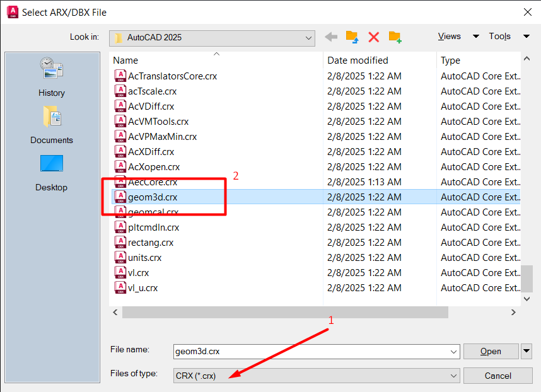Viewport: 541px width, 392px height.
Task: Go to Desktop location in sidebar
Action: pyautogui.click(x=51, y=171)
